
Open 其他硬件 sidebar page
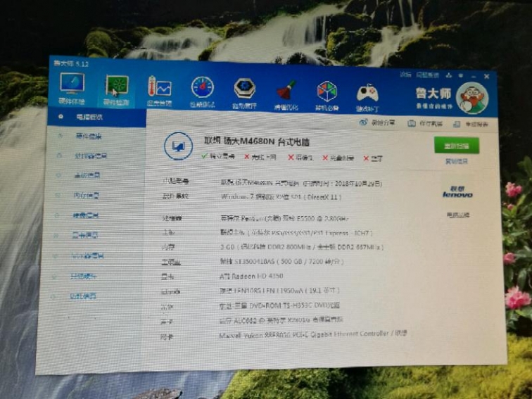(x=84, y=277)
